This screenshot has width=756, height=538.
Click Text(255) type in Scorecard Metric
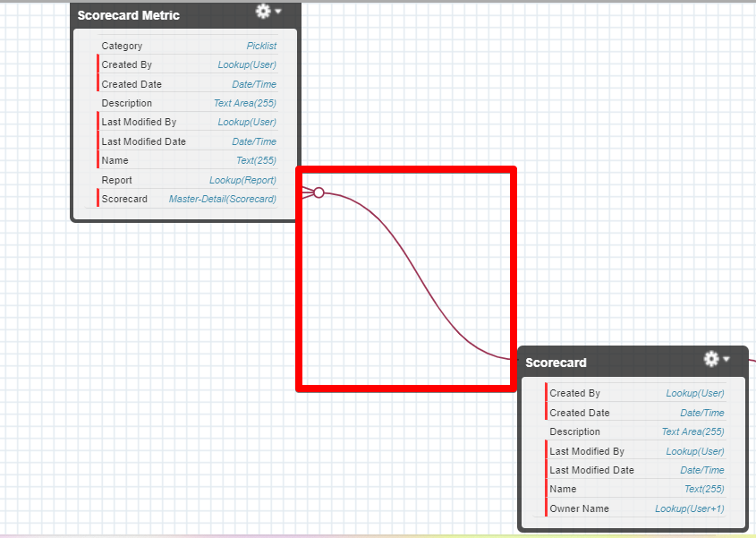256,160
